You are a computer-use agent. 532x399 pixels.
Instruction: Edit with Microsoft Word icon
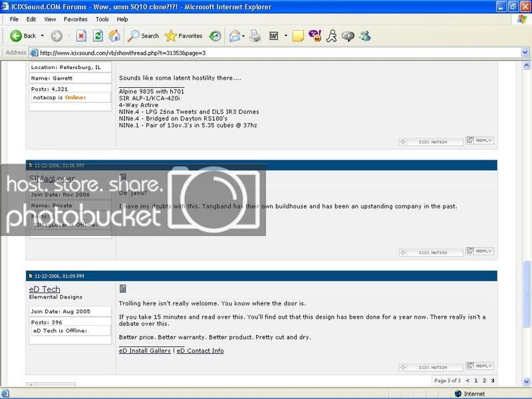click(x=274, y=36)
